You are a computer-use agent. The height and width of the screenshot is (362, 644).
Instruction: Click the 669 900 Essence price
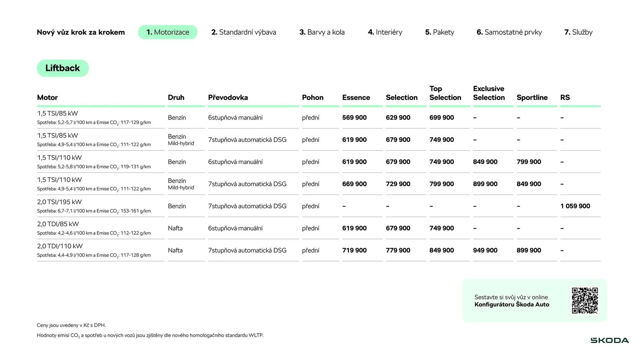pyautogui.click(x=355, y=184)
